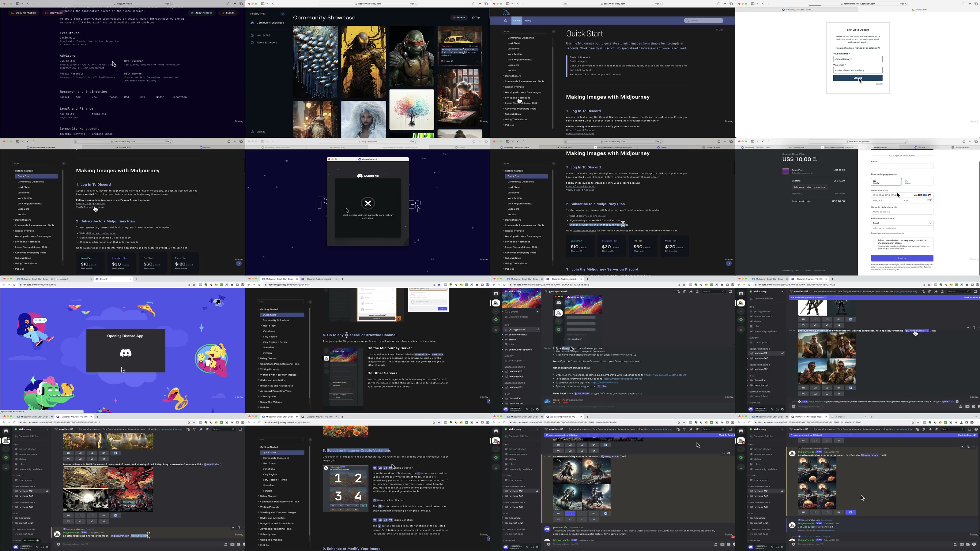Click docs home icon beside the Current tab
This screenshot has height=551, width=980.
tap(506, 21)
